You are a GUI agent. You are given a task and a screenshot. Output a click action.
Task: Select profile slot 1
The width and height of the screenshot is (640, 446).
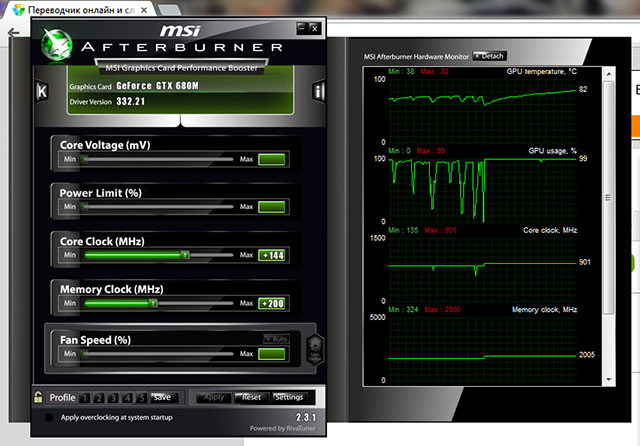click(x=84, y=397)
